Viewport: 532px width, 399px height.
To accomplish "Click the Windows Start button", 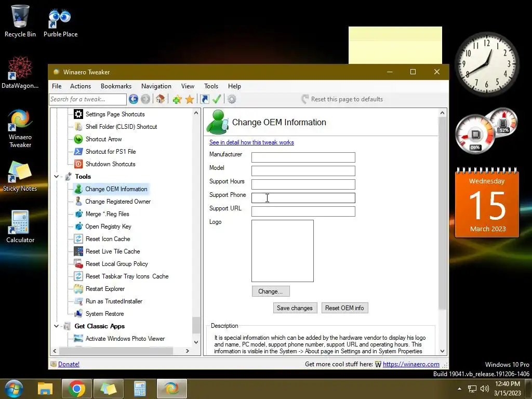I will click(x=14, y=389).
